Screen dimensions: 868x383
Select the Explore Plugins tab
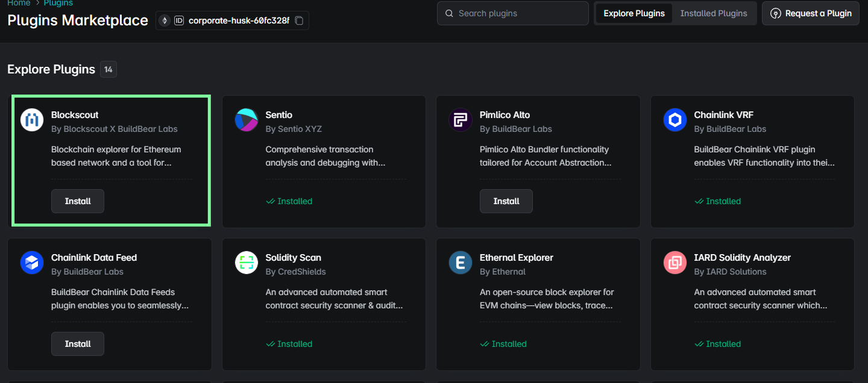coord(634,13)
